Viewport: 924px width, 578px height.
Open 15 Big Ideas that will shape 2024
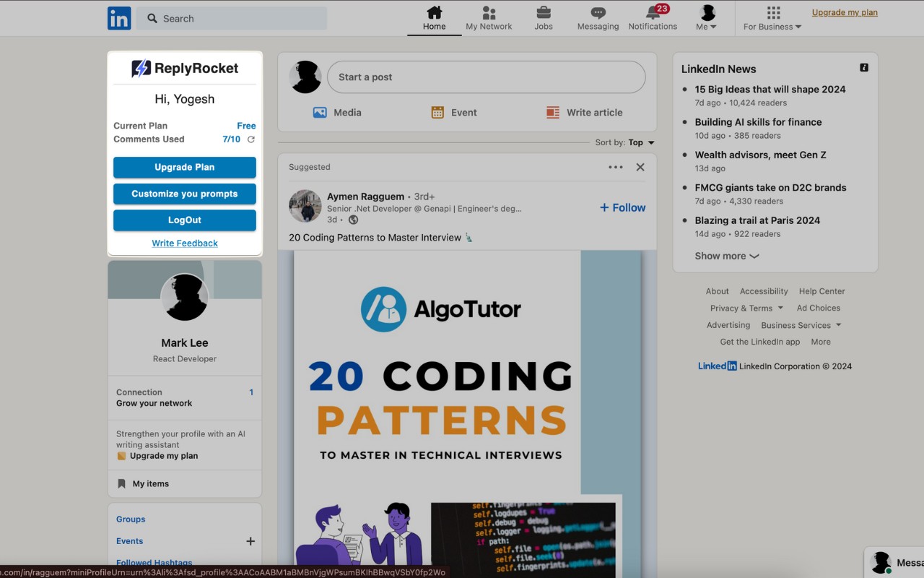pyautogui.click(x=770, y=90)
